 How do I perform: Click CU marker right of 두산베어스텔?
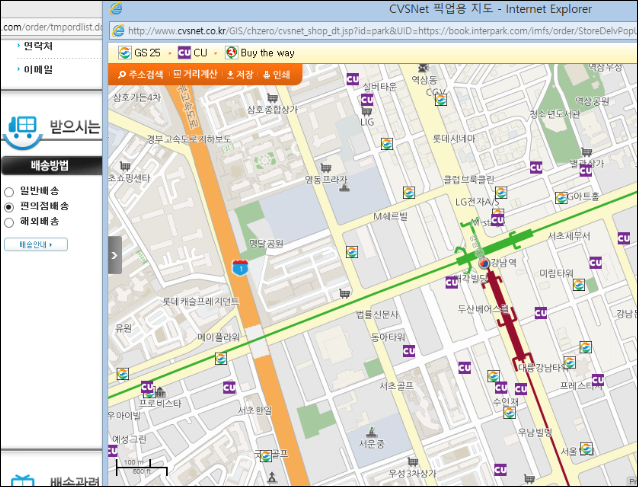[541, 313]
